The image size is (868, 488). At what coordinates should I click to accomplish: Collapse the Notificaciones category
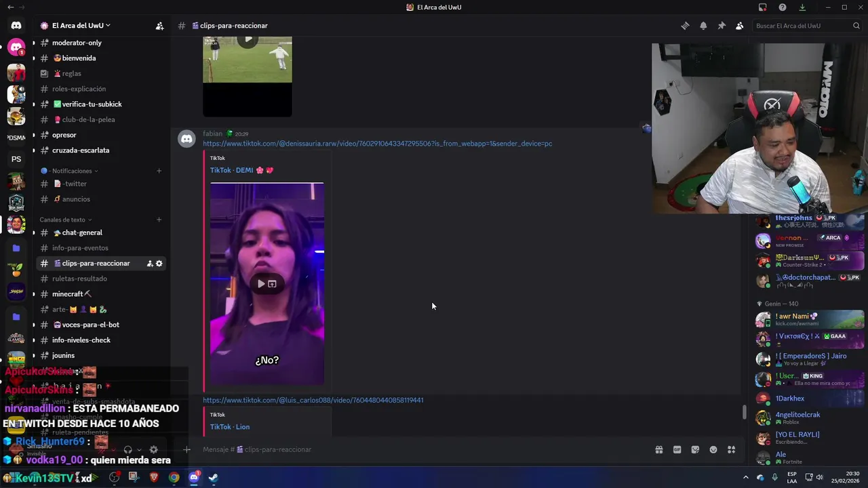[x=69, y=171]
